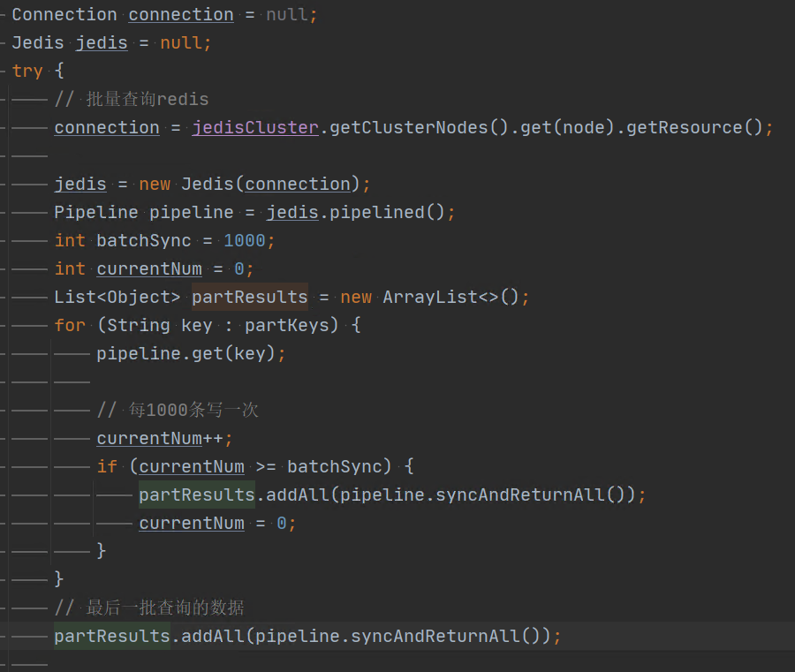795x672 pixels.
Task: Click the 'getClusterNodes()' method call
Action: [419, 127]
